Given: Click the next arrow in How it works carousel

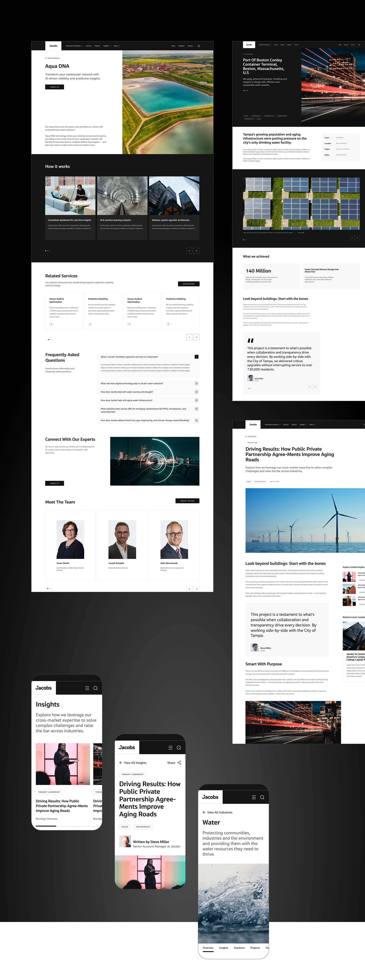Looking at the screenshot, I should [196, 251].
